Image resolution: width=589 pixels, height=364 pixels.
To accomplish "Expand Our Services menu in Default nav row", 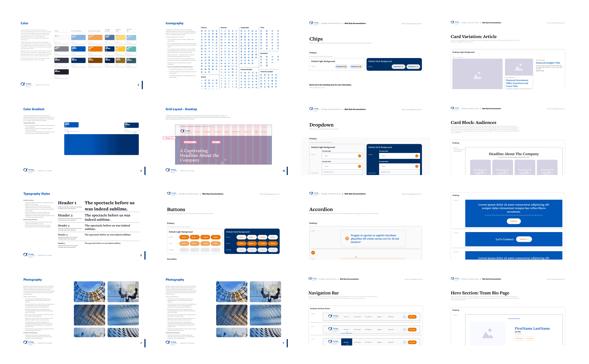I will [x=357, y=317].
